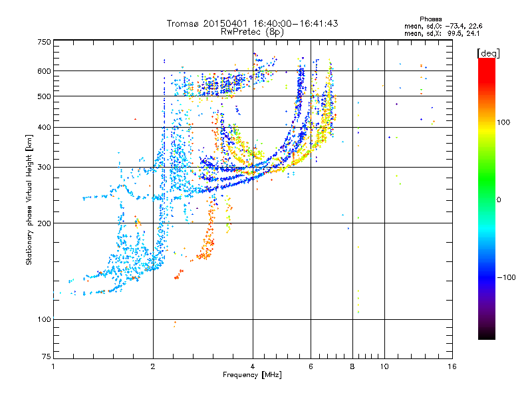Click the x-axis tick label "4"
532x399 pixels.
[x=253, y=366]
